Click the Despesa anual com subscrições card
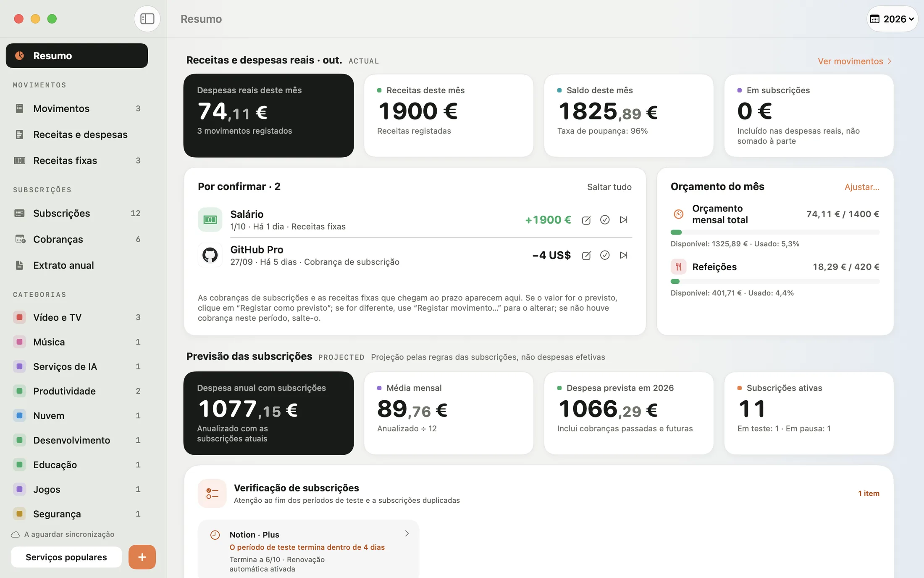 [x=269, y=413]
